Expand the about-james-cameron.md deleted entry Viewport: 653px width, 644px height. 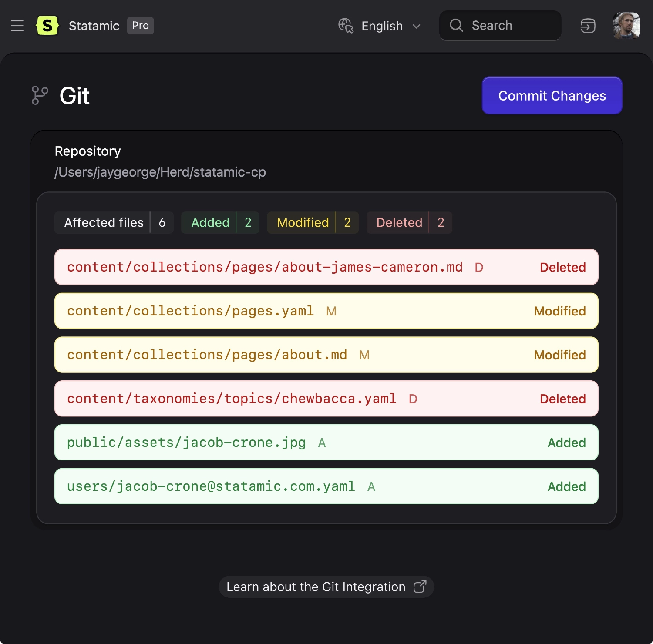pos(326,267)
